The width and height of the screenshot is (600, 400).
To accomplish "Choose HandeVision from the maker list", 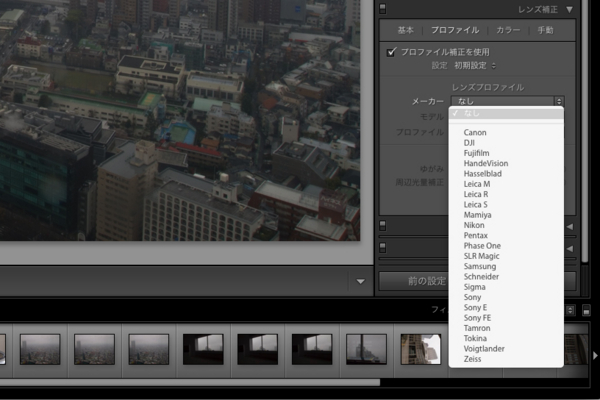I will [506, 163].
